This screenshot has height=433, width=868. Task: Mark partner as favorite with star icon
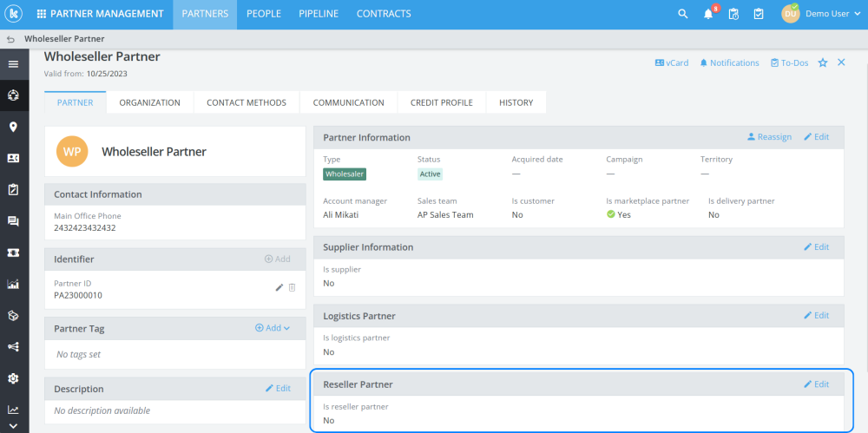[x=823, y=63]
